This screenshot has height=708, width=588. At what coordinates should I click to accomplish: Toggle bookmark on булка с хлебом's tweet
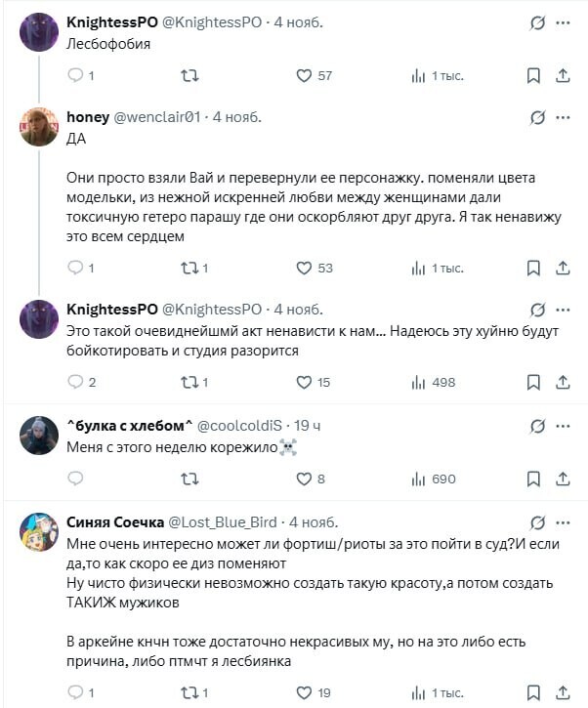click(533, 479)
